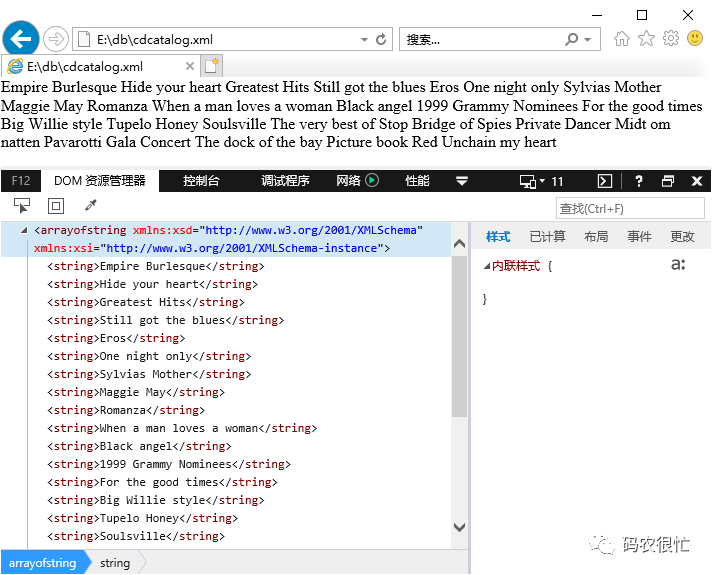Open the settings gear icon
712x575 pixels.
[x=671, y=39]
